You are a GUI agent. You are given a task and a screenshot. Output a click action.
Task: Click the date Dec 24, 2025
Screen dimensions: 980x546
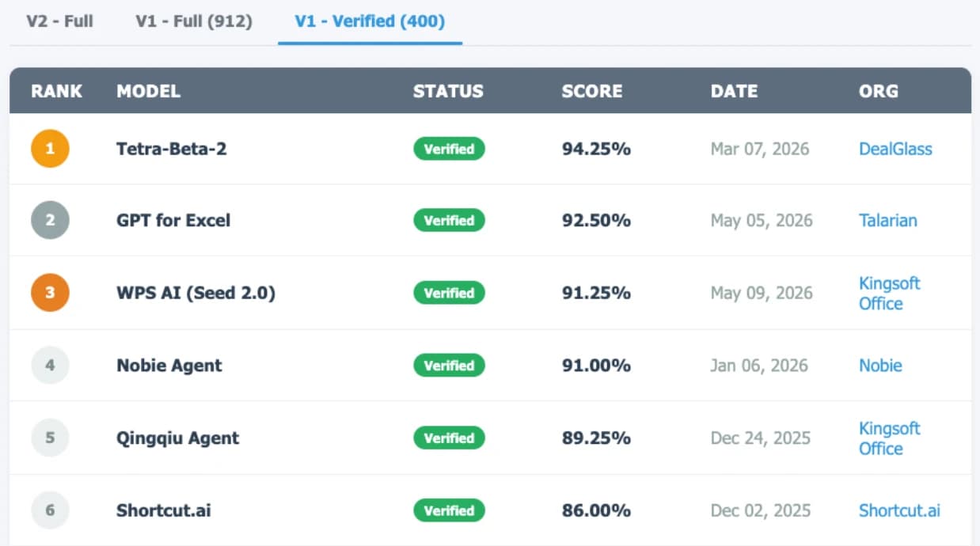tap(761, 438)
